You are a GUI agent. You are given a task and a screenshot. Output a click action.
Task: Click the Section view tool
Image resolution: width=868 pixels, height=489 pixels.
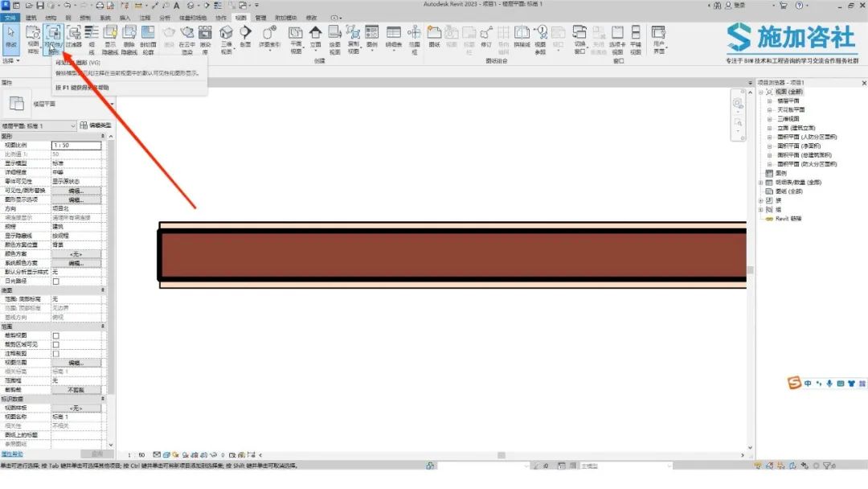point(246,37)
